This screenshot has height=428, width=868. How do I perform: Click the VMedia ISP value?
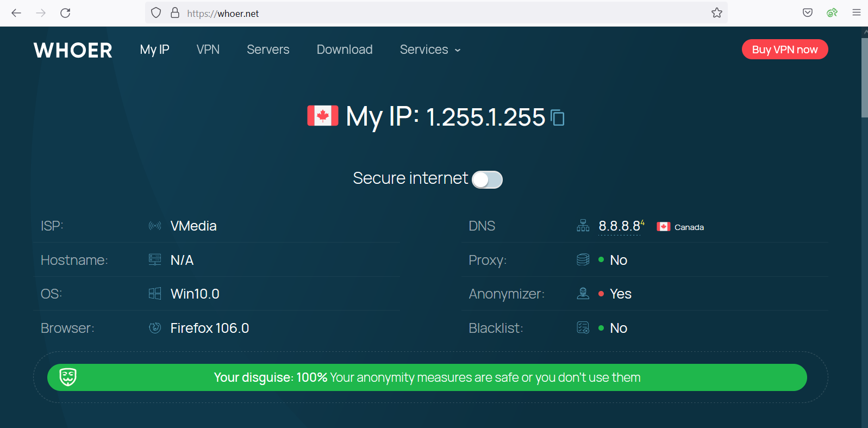193,226
